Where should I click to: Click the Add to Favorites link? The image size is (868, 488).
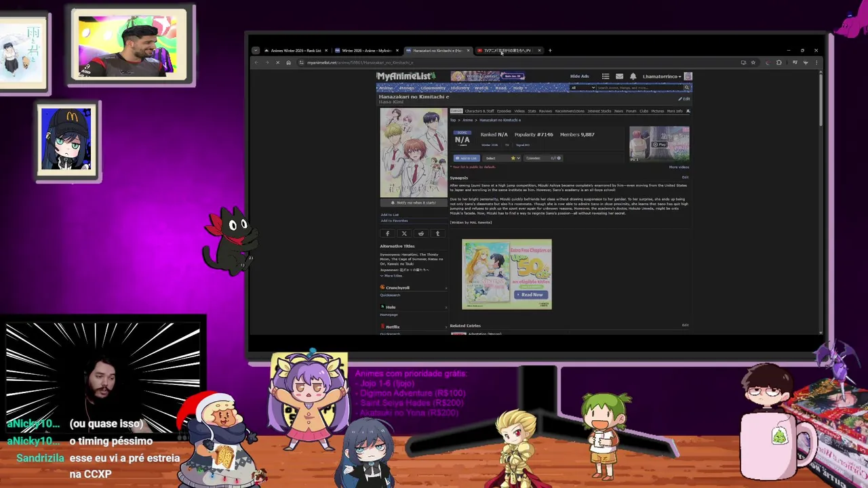394,221
